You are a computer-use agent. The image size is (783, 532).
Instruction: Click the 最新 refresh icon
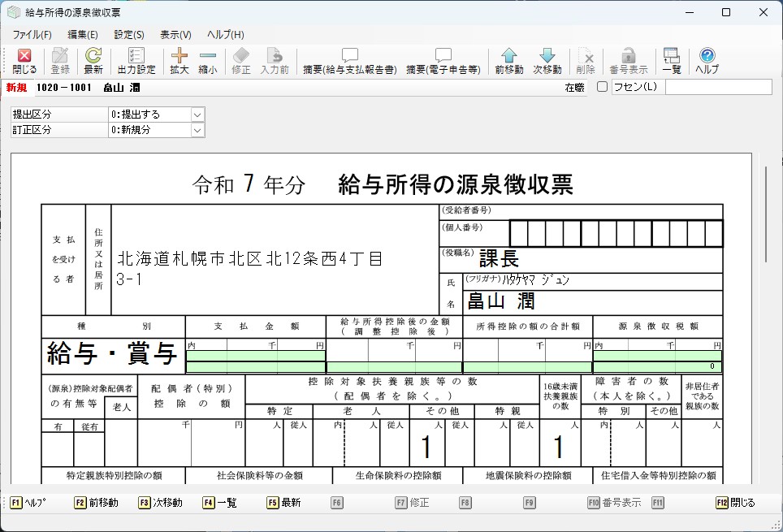93,61
